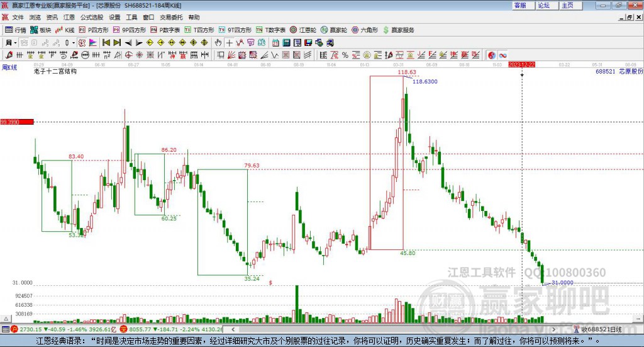644x347 pixels.
Task: Open the 江恩 menu
Action: pyautogui.click(x=69, y=17)
